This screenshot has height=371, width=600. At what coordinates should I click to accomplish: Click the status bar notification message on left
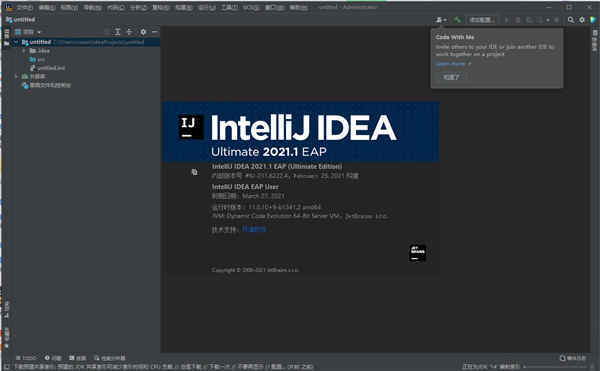pyautogui.click(x=164, y=367)
